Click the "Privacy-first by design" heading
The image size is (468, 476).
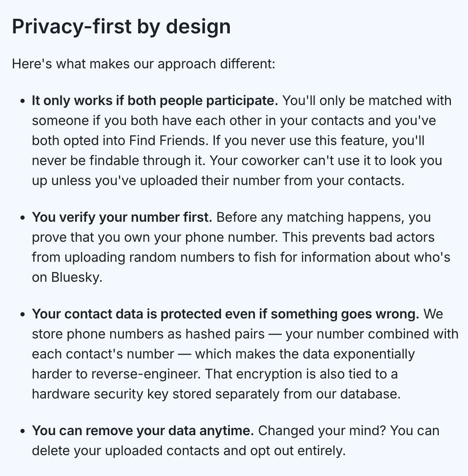tap(121, 27)
